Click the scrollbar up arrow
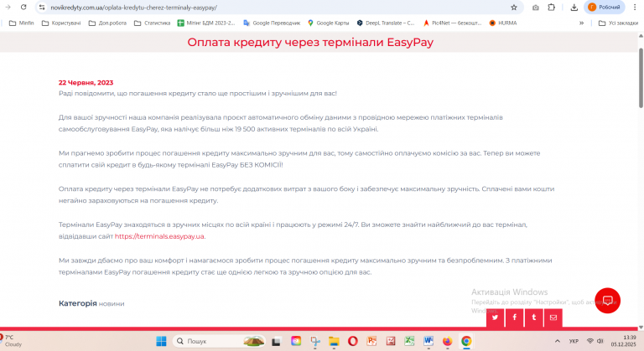The height and width of the screenshot is (351, 644). (x=641, y=36)
